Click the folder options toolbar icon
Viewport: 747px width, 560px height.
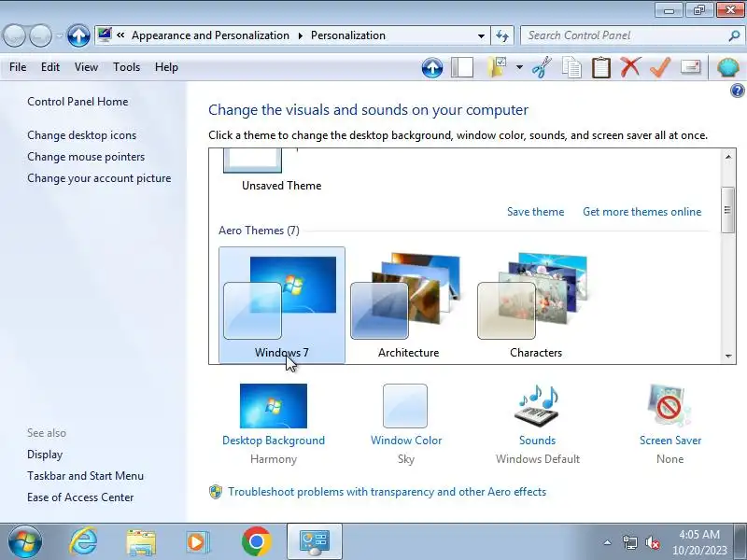click(x=497, y=67)
